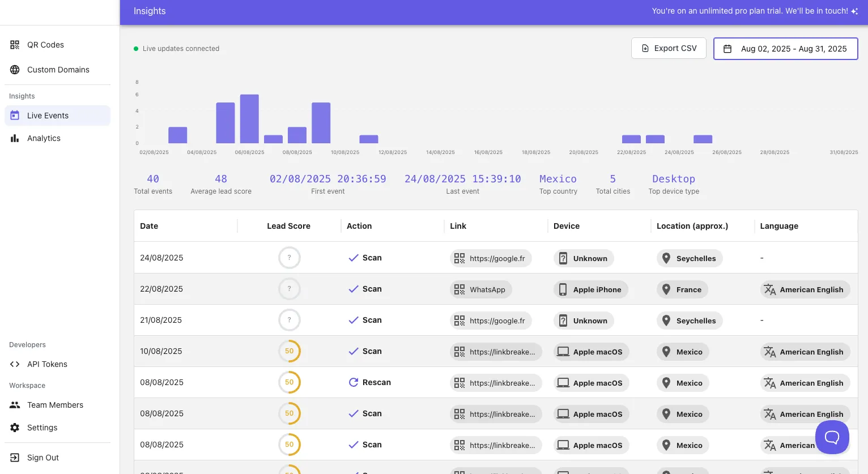Click Seychelles location in 21/08/2025 row
This screenshot has height=474, width=868.
point(690,321)
